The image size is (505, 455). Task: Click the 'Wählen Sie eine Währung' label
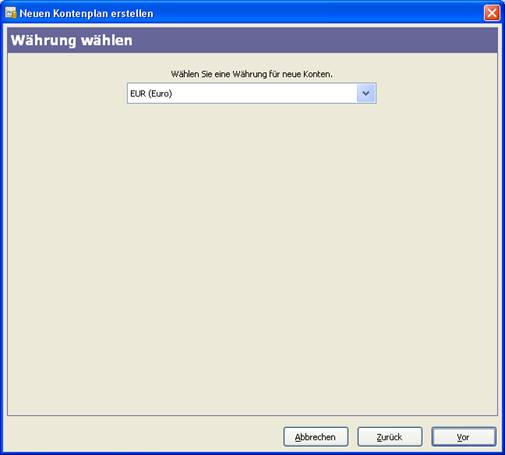point(252,74)
